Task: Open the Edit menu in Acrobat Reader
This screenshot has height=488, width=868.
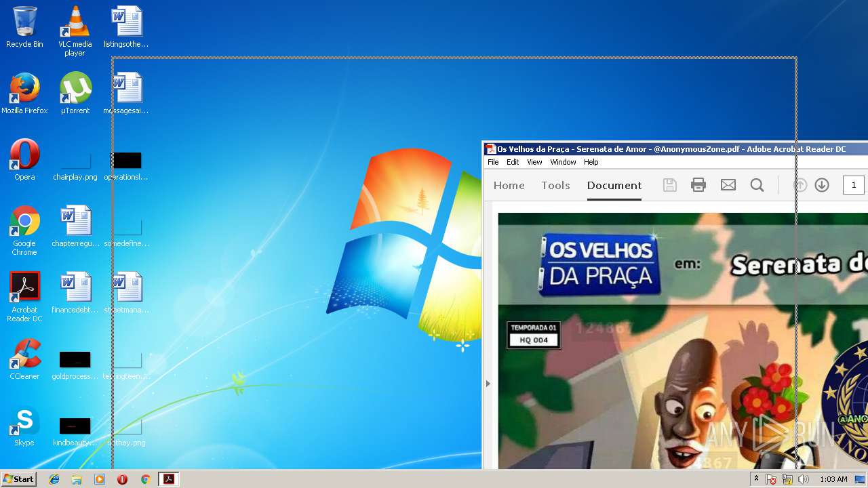Action: coord(513,162)
